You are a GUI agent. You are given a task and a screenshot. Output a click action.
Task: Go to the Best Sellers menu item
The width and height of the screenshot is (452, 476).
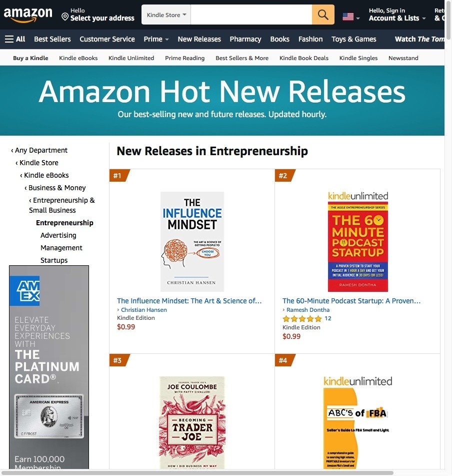point(52,39)
